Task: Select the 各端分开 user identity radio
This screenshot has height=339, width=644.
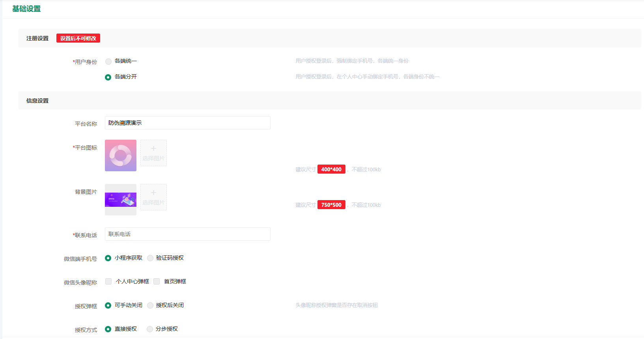Action: click(108, 77)
